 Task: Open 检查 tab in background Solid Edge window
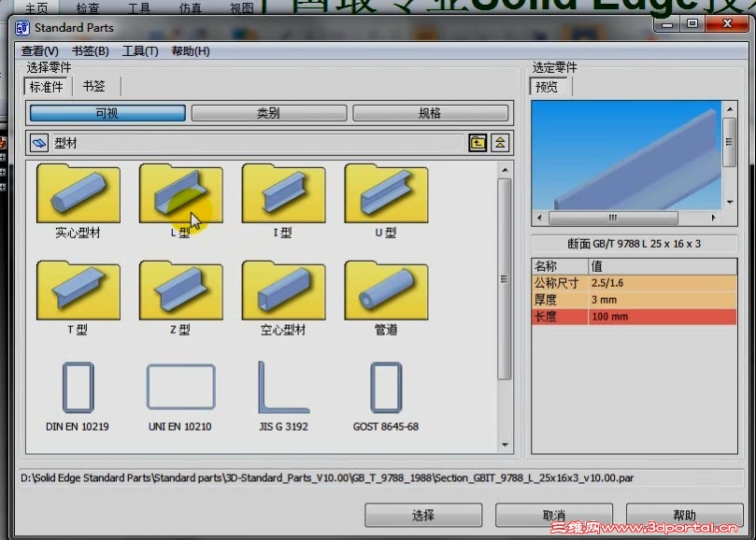[x=88, y=8]
